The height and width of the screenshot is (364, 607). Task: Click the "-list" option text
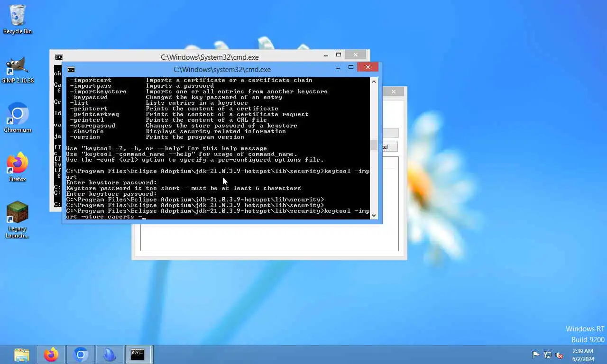(x=79, y=103)
